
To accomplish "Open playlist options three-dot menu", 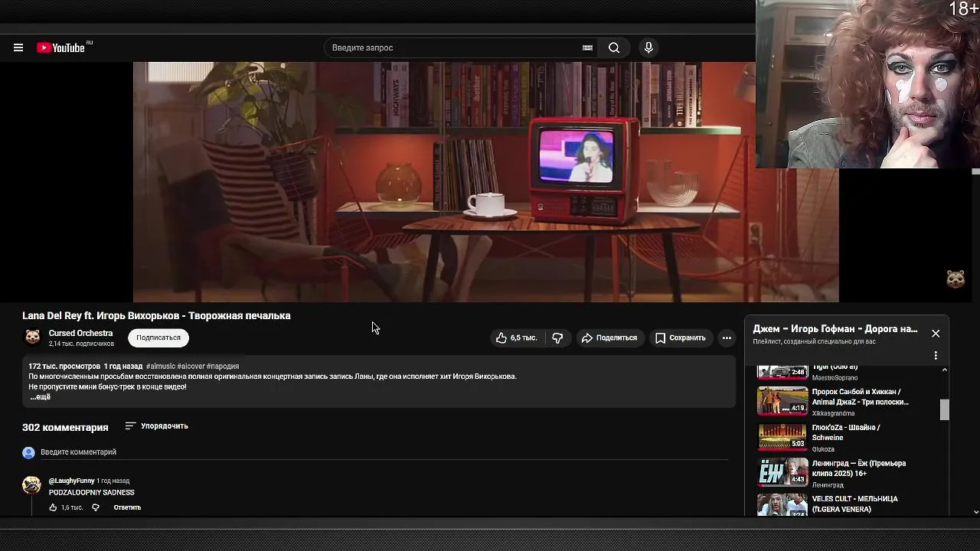I will [936, 355].
